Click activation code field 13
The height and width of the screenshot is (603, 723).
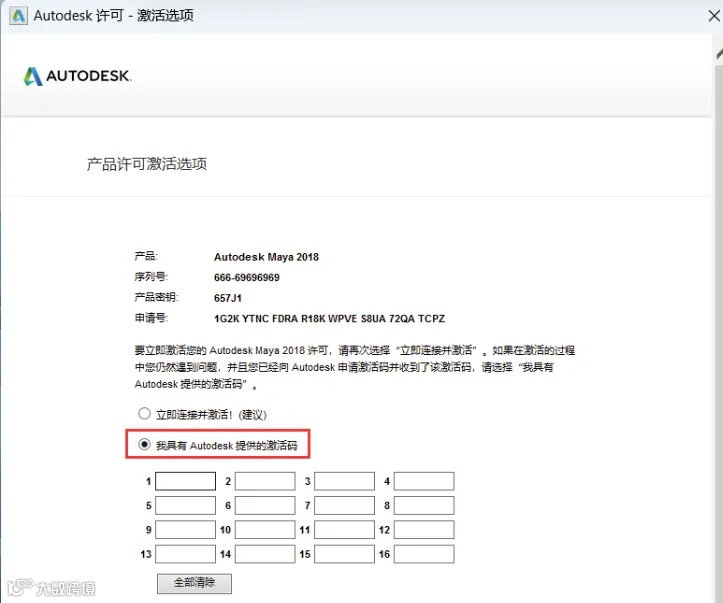pyautogui.click(x=185, y=554)
